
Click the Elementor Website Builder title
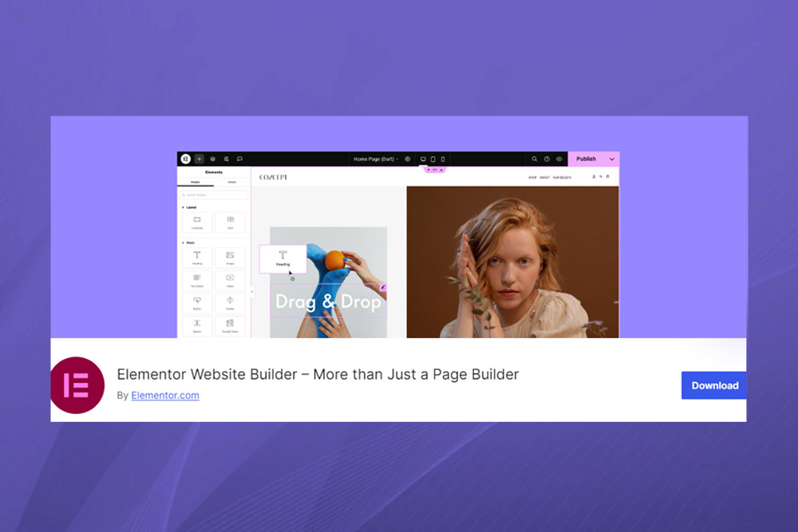point(318,374)
